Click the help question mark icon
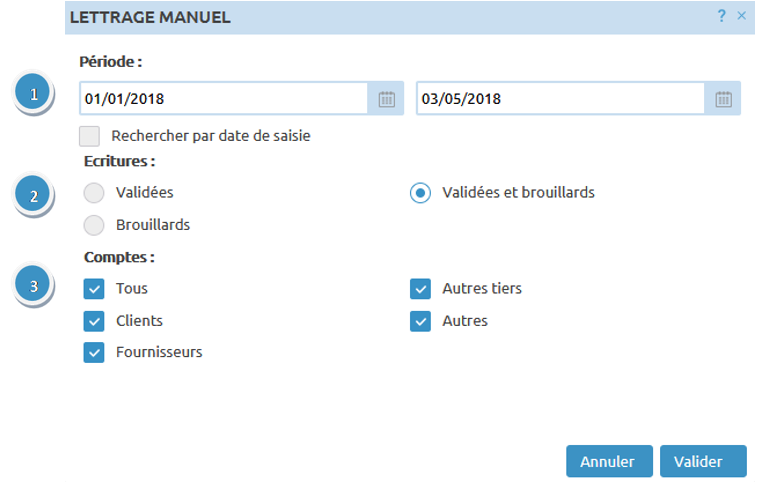This screenshot has width=757, height=483. [x=722, y=16]
